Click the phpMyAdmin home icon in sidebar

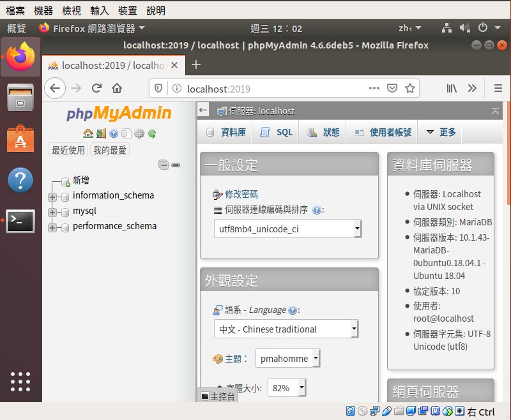pyautogui.click(x=88, y=133)
